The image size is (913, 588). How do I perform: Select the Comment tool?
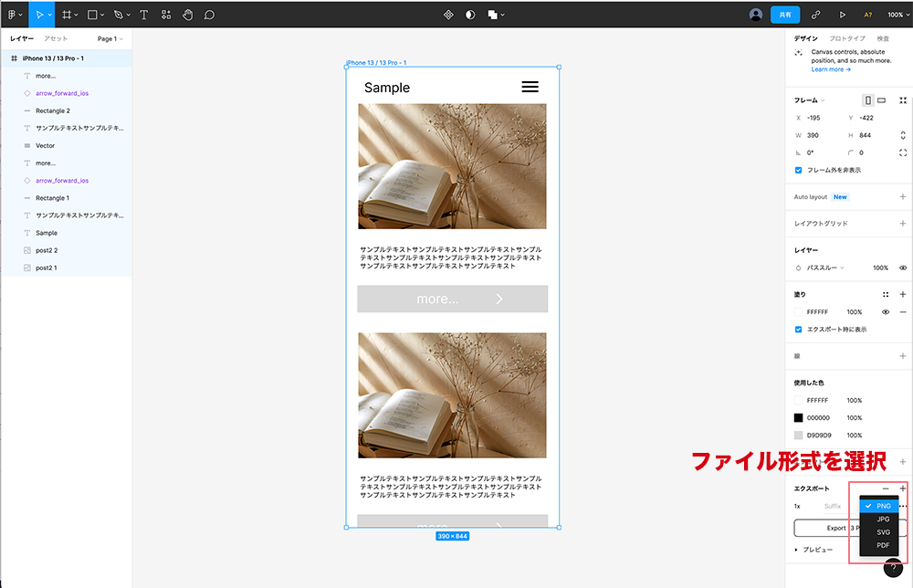pos(209,15)
